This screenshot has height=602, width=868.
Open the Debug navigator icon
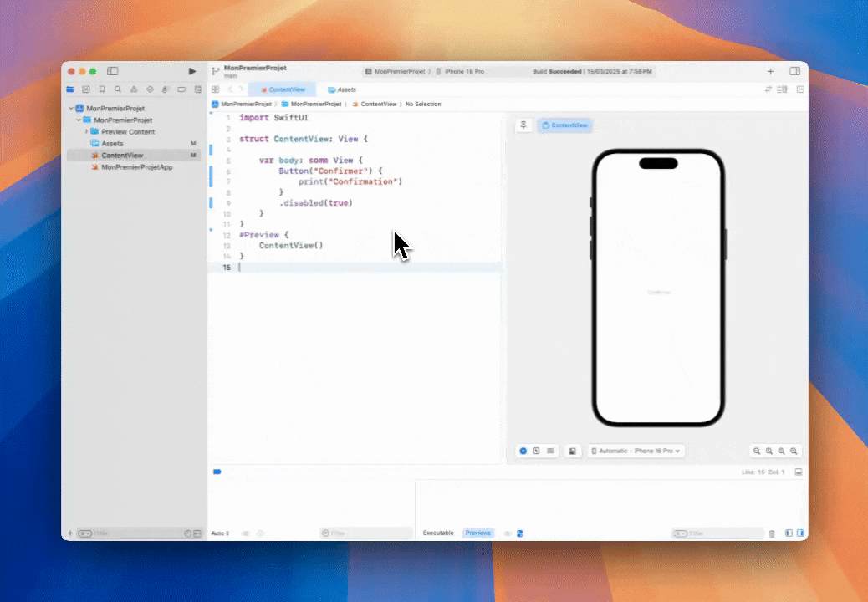166,89
